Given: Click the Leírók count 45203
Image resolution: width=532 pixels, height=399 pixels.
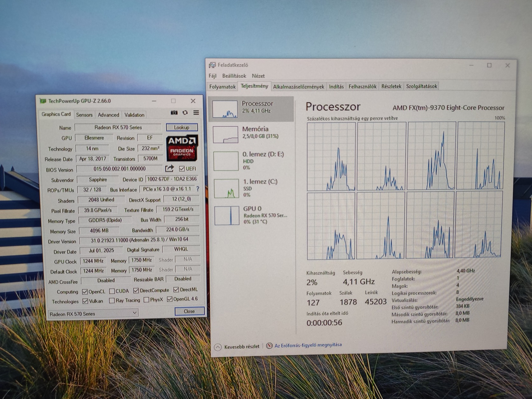Looking at the screenshot, I should [376, 302].
